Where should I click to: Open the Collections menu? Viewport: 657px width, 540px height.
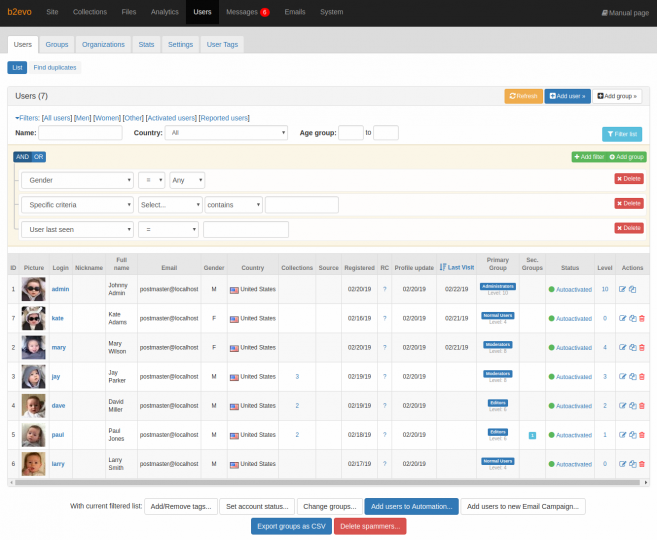click(x=90, y=12)
